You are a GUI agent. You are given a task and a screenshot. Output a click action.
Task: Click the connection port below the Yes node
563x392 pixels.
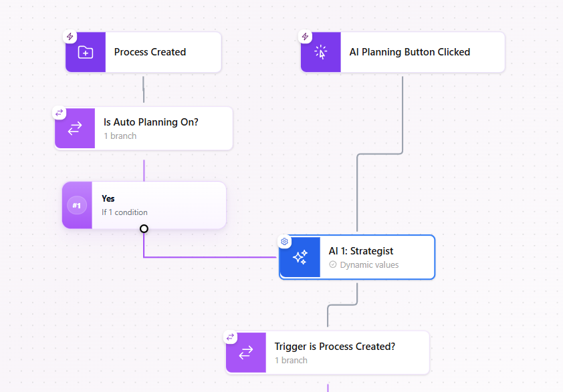[144, 228]
